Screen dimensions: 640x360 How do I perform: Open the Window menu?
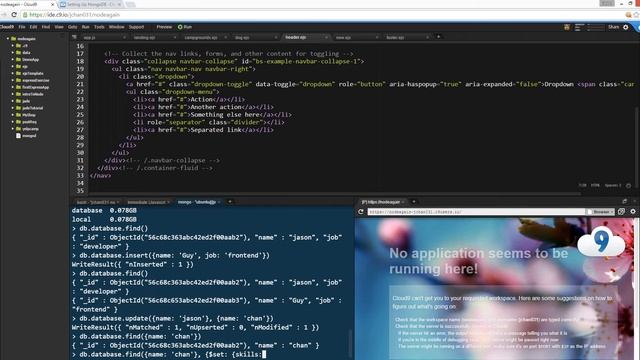(117, 27)
